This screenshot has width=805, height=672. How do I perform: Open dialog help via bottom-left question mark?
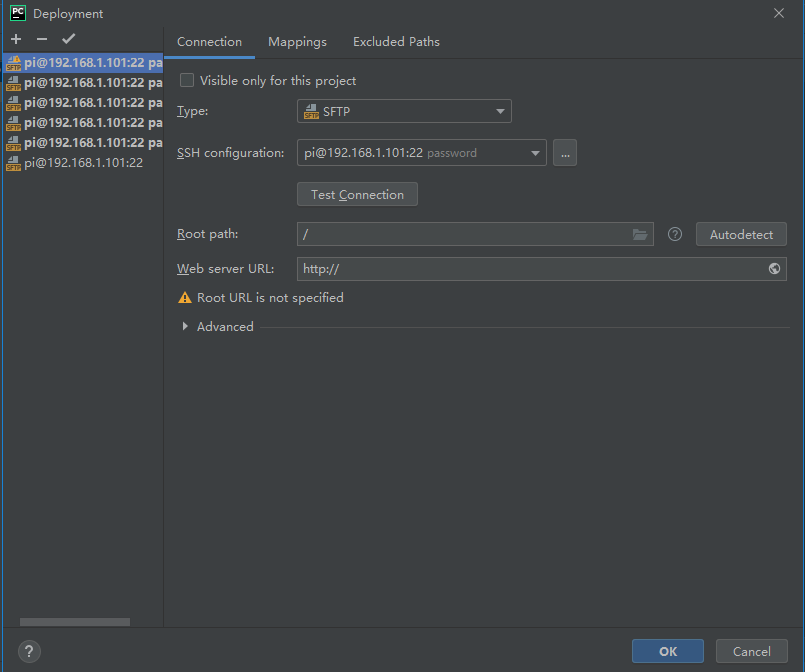28,651
